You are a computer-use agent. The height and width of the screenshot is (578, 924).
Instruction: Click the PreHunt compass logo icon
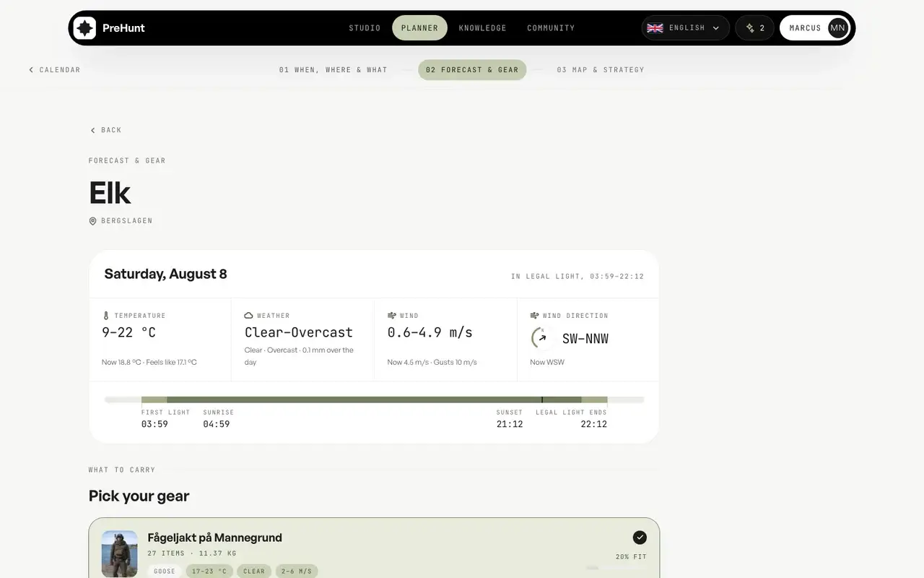(x=84, y=28)
